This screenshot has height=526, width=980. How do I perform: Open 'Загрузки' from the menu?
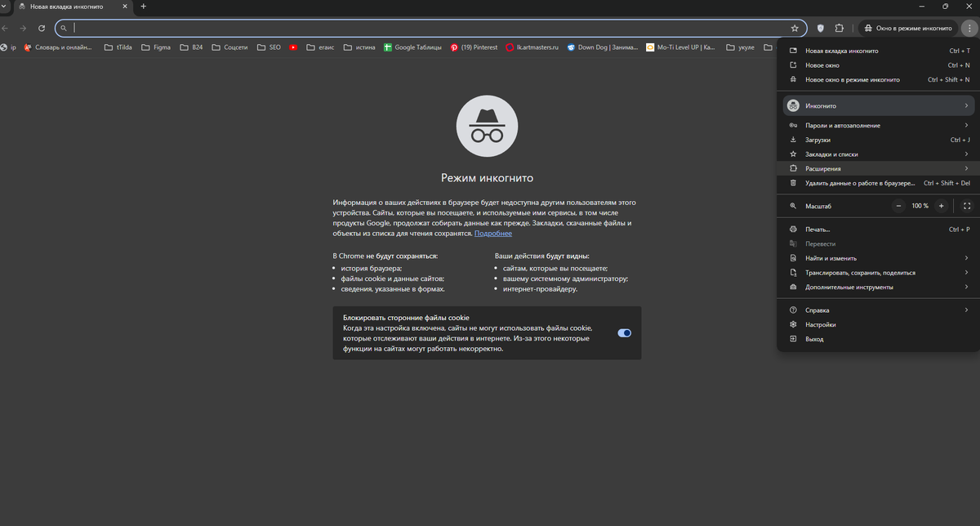pos(879,140)
